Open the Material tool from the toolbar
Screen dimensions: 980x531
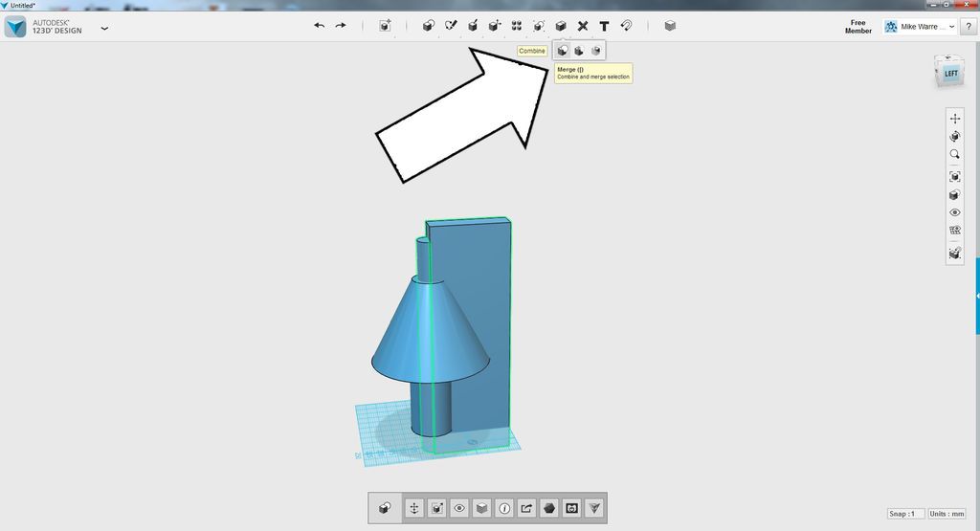pos(670,26)
